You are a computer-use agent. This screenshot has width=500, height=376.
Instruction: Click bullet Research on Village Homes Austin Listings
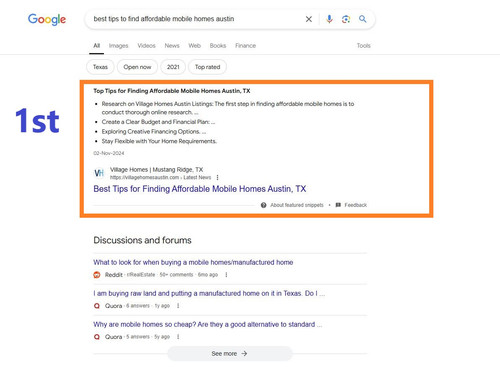coord(228,108)
